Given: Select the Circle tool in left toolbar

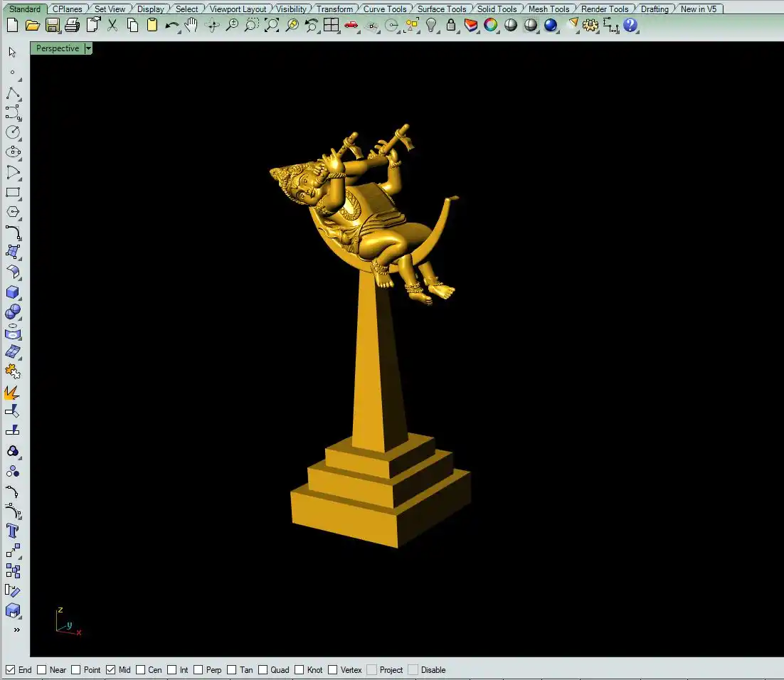Looking at the screenshot, I should coord(13,132).
